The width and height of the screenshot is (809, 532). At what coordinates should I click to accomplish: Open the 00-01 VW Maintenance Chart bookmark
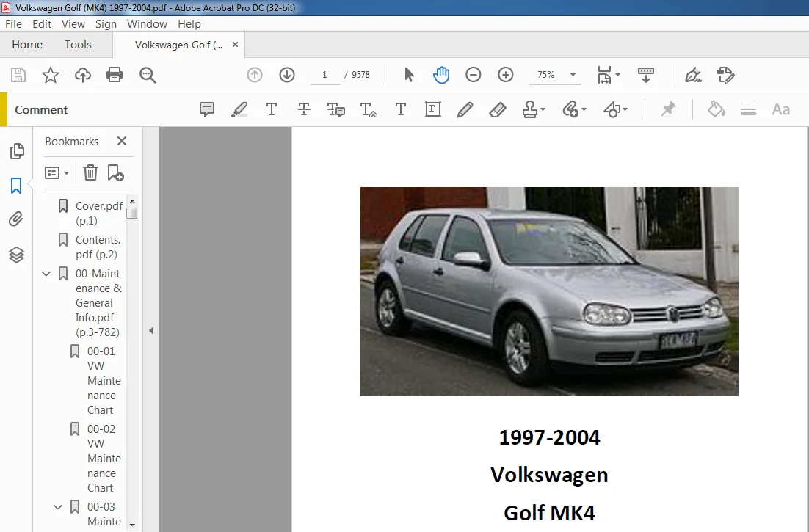[104, 380]
